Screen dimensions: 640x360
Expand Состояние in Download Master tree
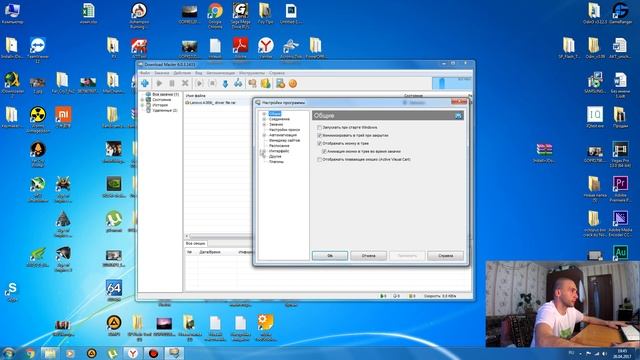(x=142, y=100)
